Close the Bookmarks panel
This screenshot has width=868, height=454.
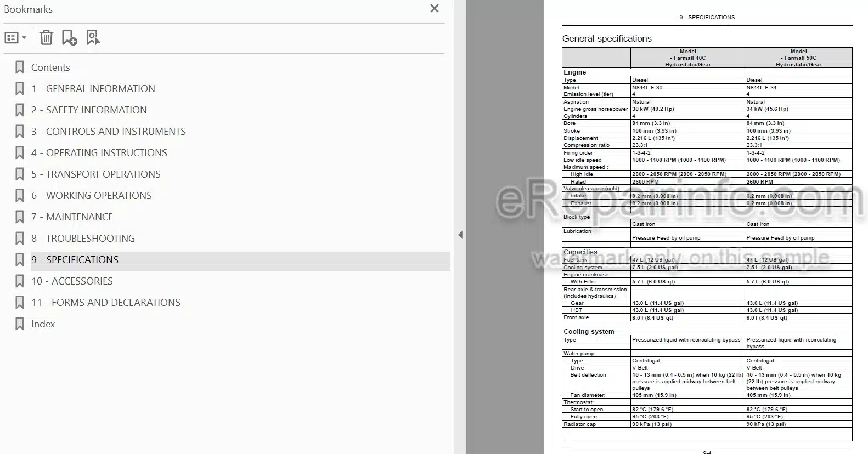click(x=435, y=8)
